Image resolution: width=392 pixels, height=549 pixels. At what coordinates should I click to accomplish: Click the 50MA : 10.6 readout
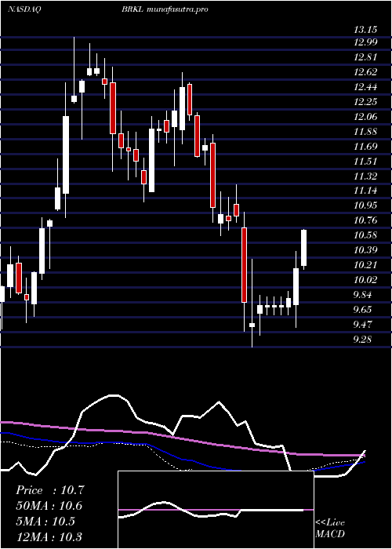[x=49, y=506]
